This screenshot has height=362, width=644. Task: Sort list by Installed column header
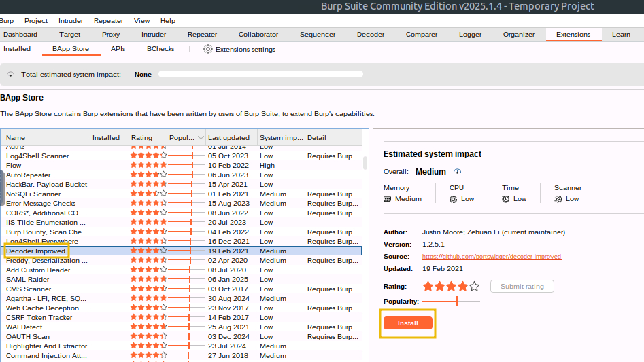(x=109, y=138)
